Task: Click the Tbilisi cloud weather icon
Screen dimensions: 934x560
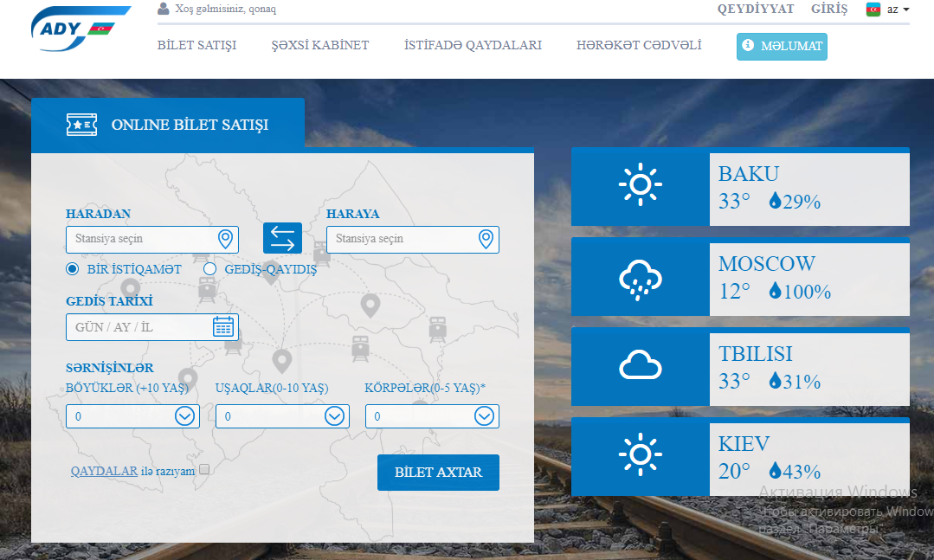Action: tap(640, 366)
